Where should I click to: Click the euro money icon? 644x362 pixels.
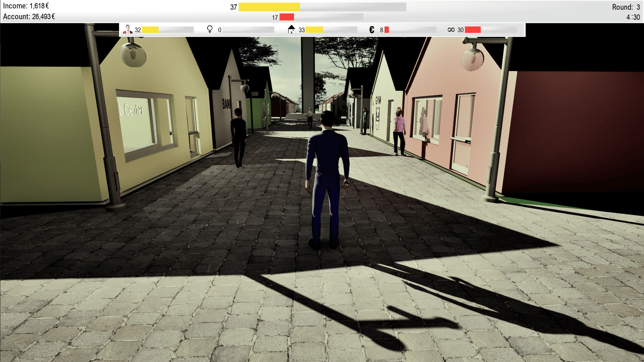tap(372, 30)
